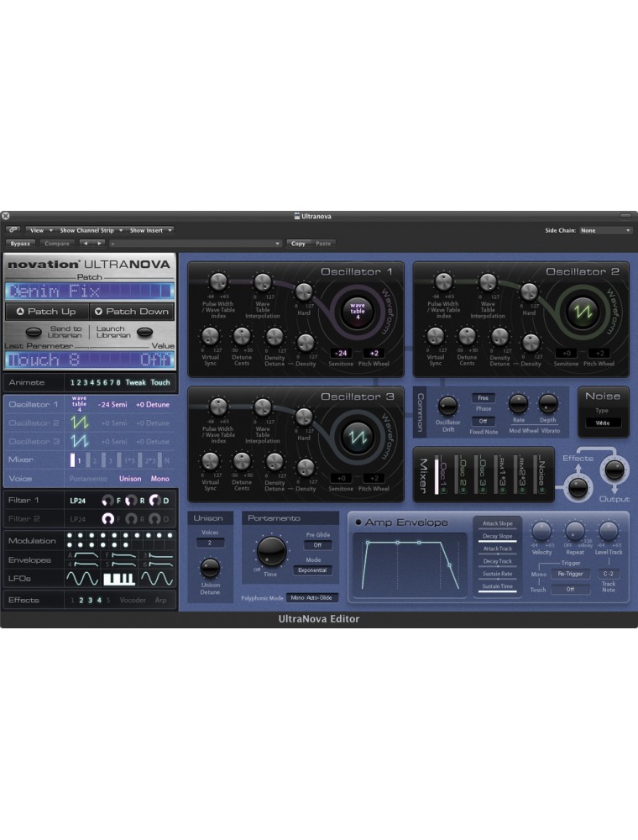Click the Effects send knob next to the Mixer
This screenshot has width=638, height=840.
click(x=578, y=487)
